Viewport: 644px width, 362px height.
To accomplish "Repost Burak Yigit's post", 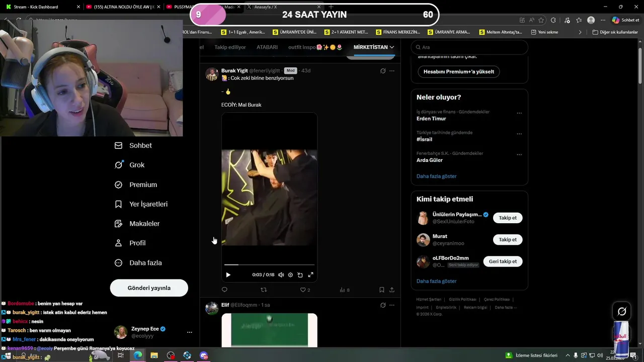I will pyautogui.click(x=264, y=290).
